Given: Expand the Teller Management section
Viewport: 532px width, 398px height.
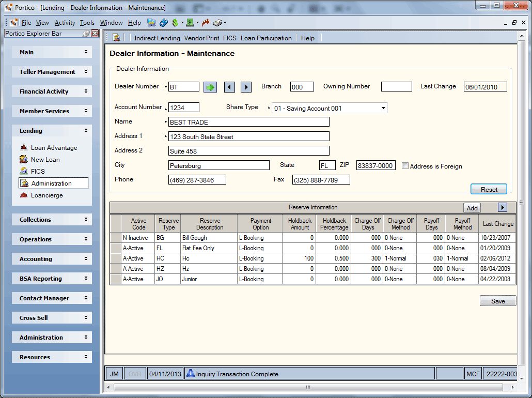Looking at the screenshot, I should pos(86,71).
